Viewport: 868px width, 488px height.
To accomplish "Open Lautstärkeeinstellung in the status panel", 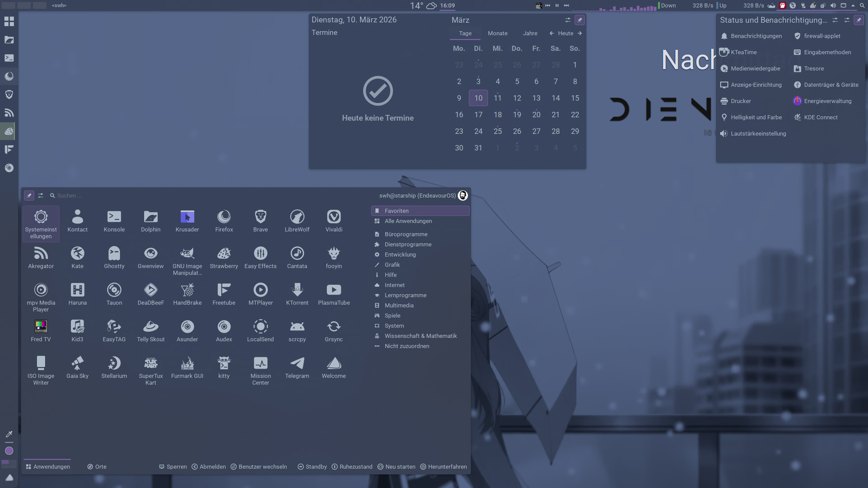I will click(758, 134).
